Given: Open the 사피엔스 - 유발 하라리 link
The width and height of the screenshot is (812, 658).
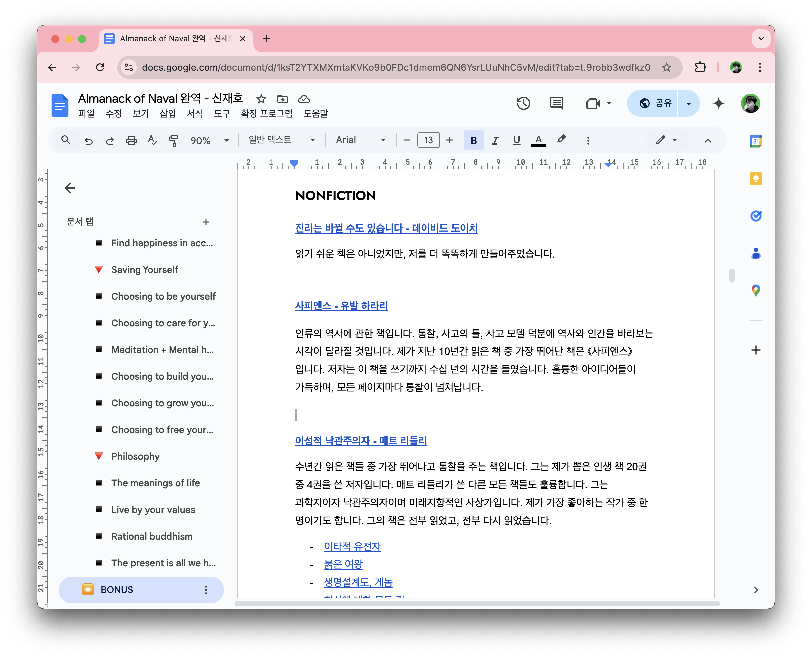Looking at the screenshot, I should coord(341,305).
